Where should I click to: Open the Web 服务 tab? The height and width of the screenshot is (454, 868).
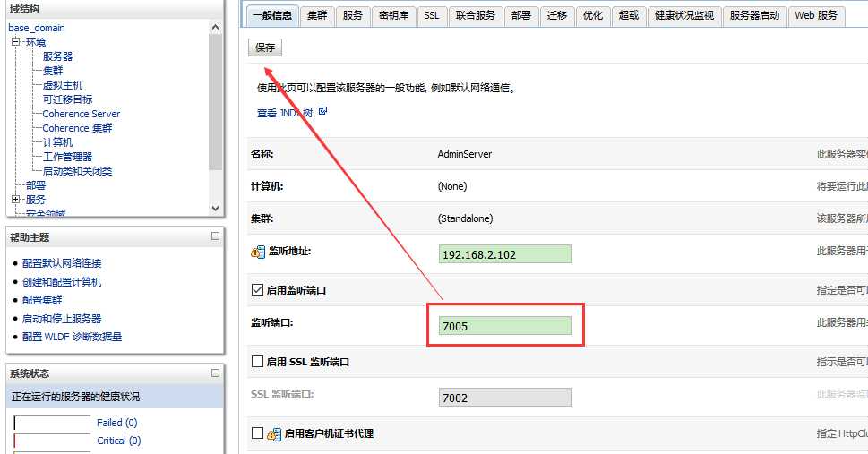[817, 16]
